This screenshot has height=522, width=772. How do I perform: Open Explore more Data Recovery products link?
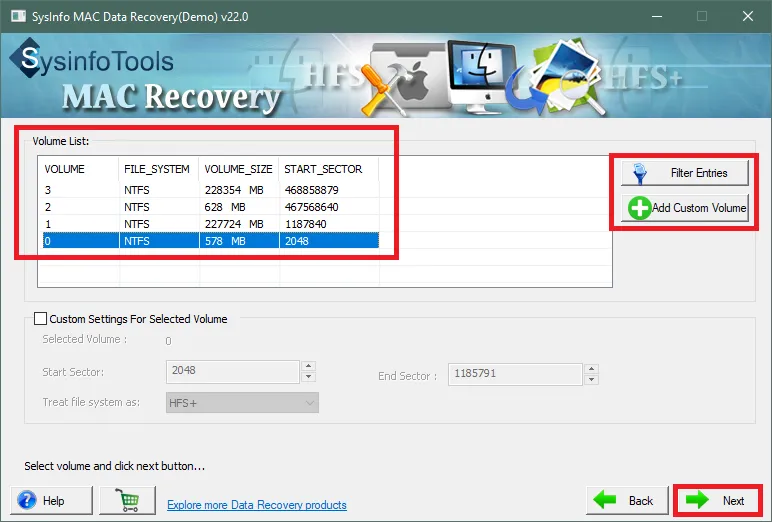coord(257,505)
